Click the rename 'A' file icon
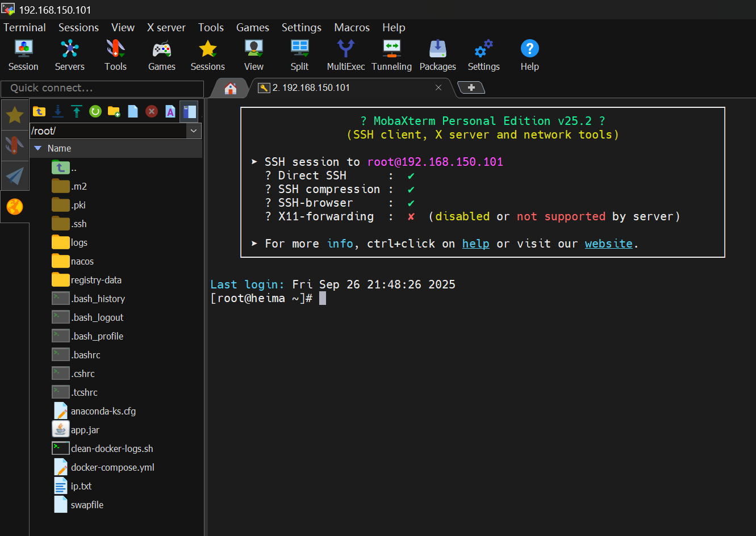The image size is (756, 536). pos(170,111)
